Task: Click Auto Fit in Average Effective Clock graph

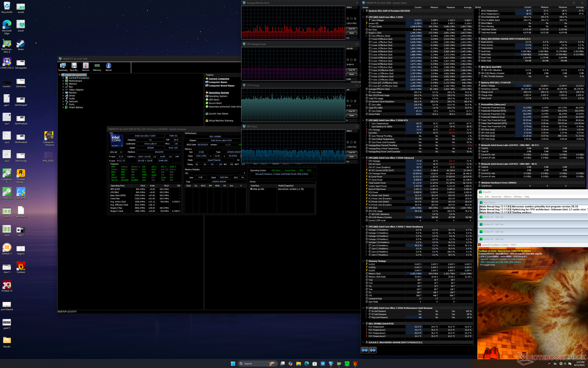Action: 352,29
